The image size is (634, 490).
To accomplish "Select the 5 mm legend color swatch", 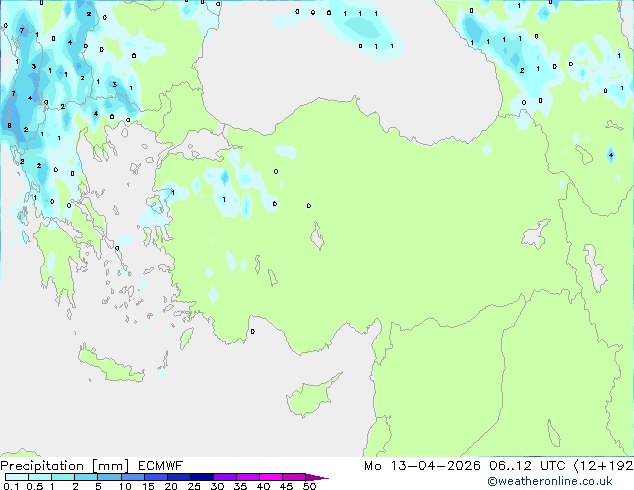I will pos(109,477).
